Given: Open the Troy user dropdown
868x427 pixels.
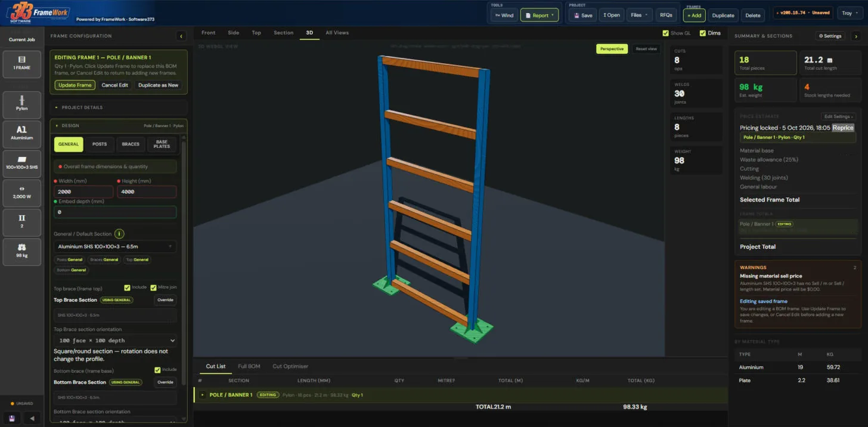Looking at the screenshot, I should pyautogui.click(x=850, y=13).
